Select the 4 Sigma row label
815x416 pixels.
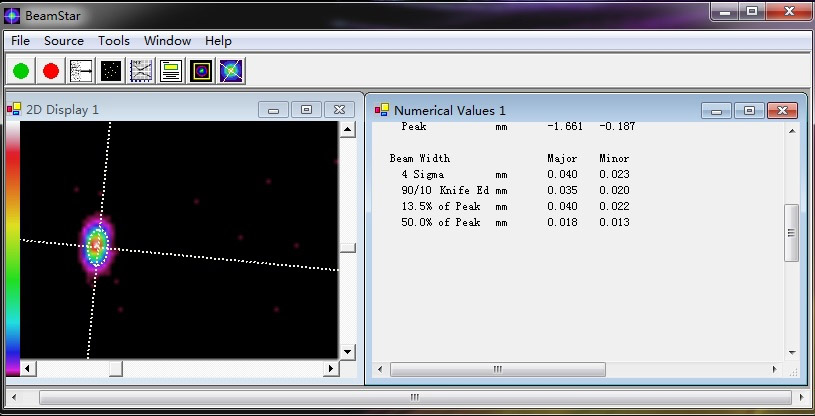tap(423, 174)
